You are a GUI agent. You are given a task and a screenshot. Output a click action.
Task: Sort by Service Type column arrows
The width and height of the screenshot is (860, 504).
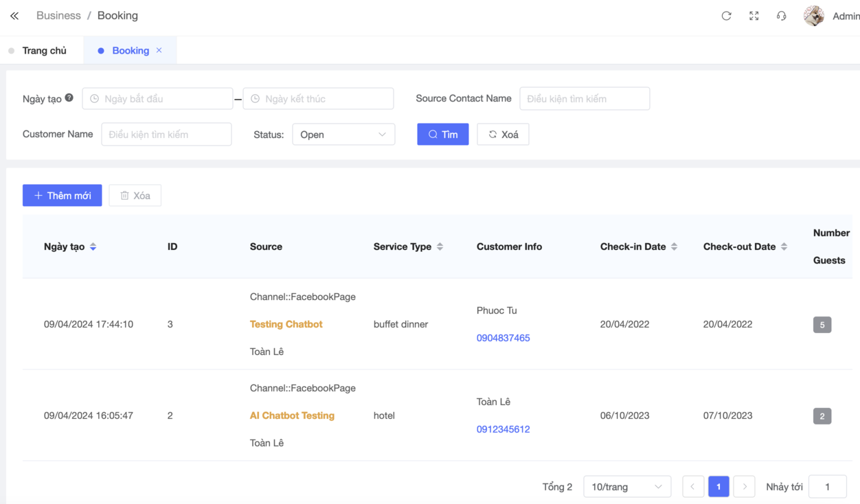pos(440,247)
